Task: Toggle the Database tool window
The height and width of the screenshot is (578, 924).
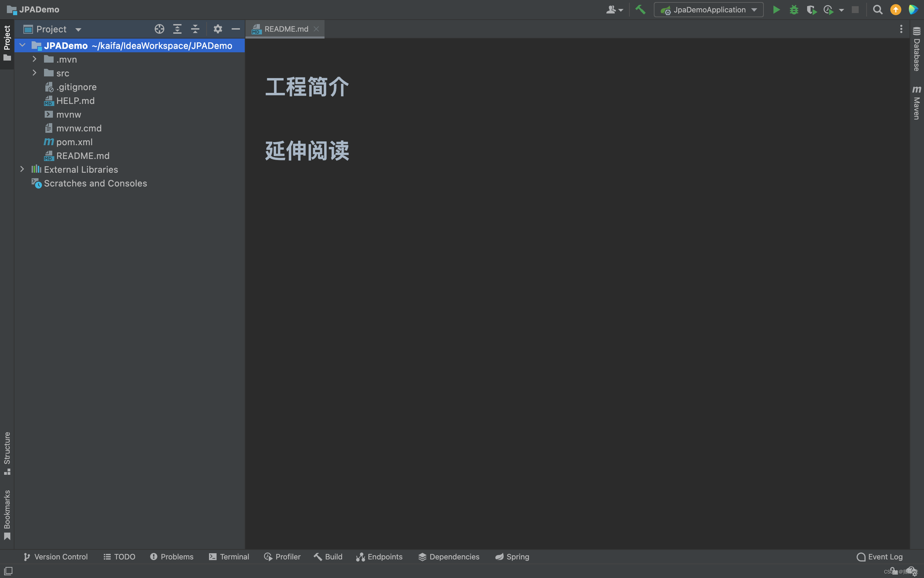Action: click(917, 49)
